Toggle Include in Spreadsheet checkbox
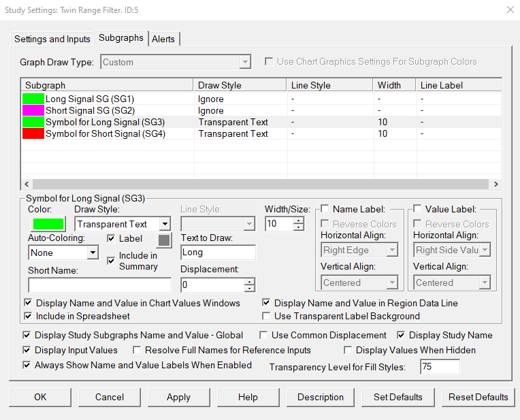This screenshot has width=520, height=420. [28, 316]
